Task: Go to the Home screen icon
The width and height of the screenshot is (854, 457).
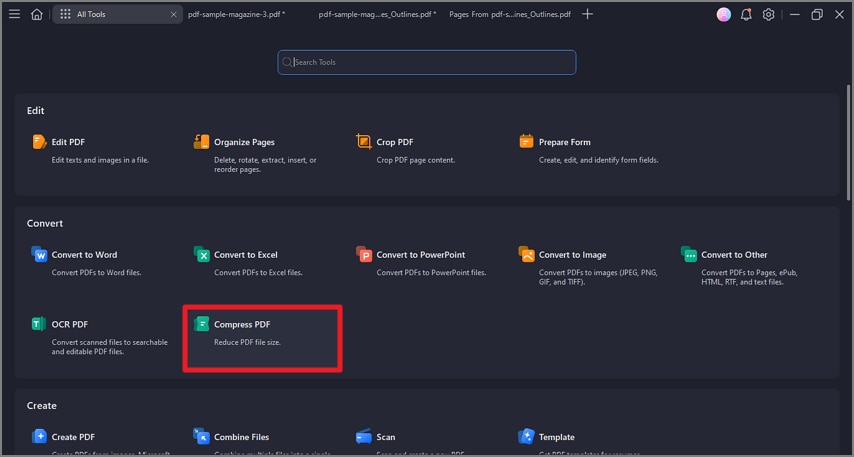Action: click(37, 15)
